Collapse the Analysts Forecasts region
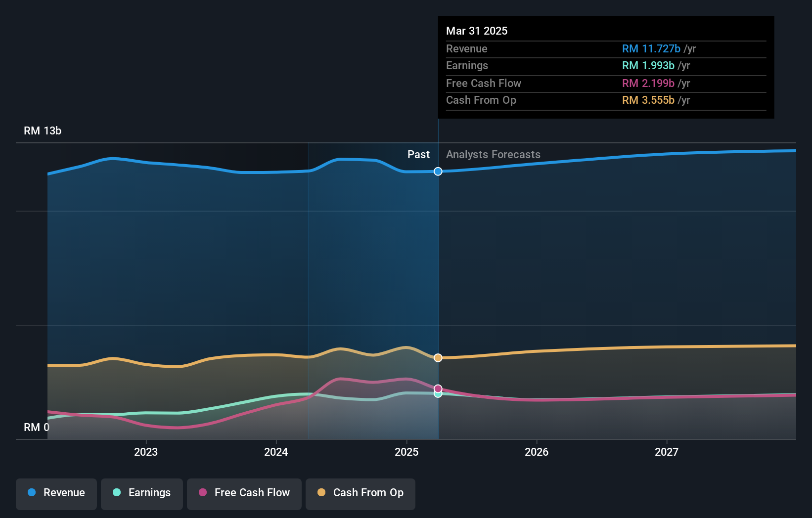812x518 pixels. click(x=493, y=154)
